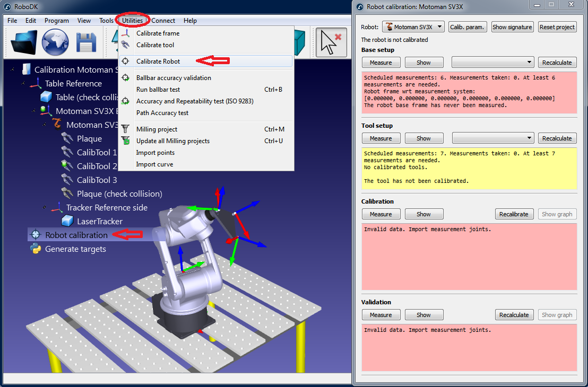Cancel selection with the cursor-X toolbar icon

tap(331, 43)
